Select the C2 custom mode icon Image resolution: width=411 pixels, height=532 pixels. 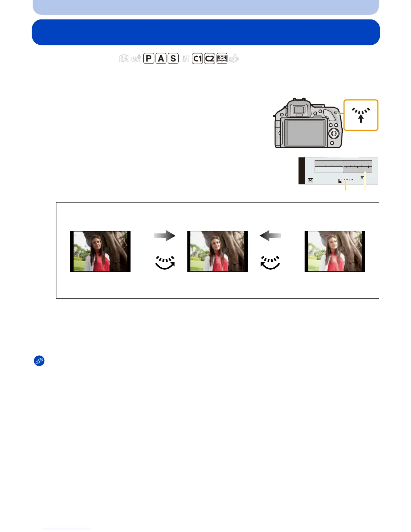pos(210,58)
